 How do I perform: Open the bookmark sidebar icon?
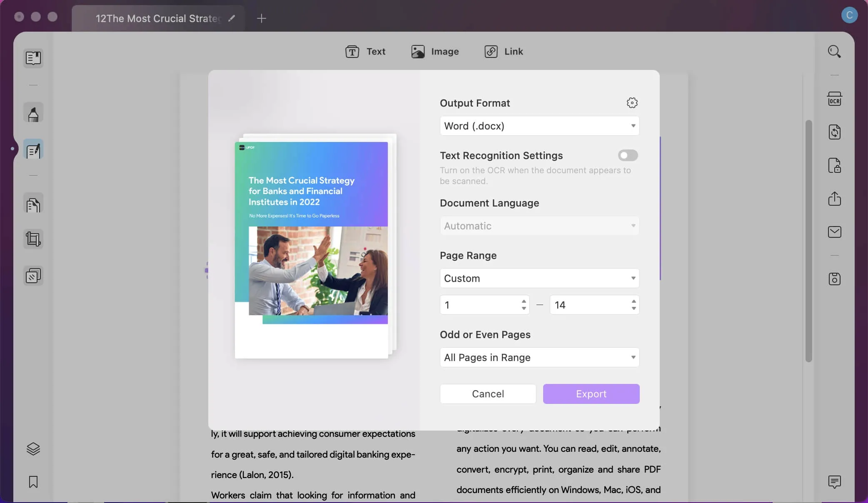pos(32,483)
